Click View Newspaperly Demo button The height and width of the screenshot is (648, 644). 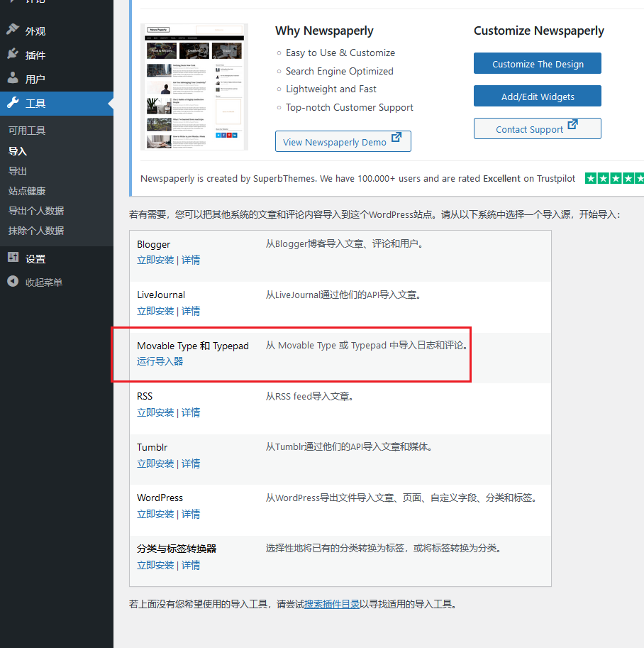tap(343, 141)
